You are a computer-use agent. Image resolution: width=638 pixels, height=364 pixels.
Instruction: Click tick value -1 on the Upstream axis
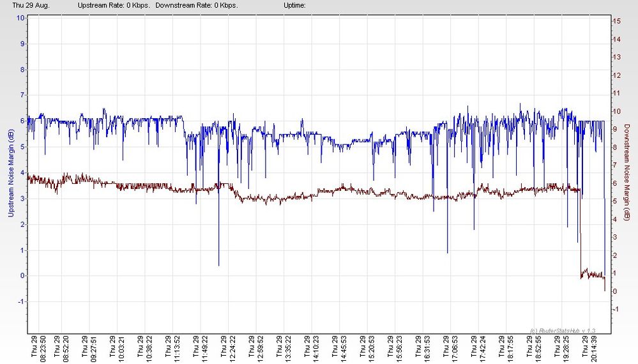pyautogui.click(x=21, y=302)
